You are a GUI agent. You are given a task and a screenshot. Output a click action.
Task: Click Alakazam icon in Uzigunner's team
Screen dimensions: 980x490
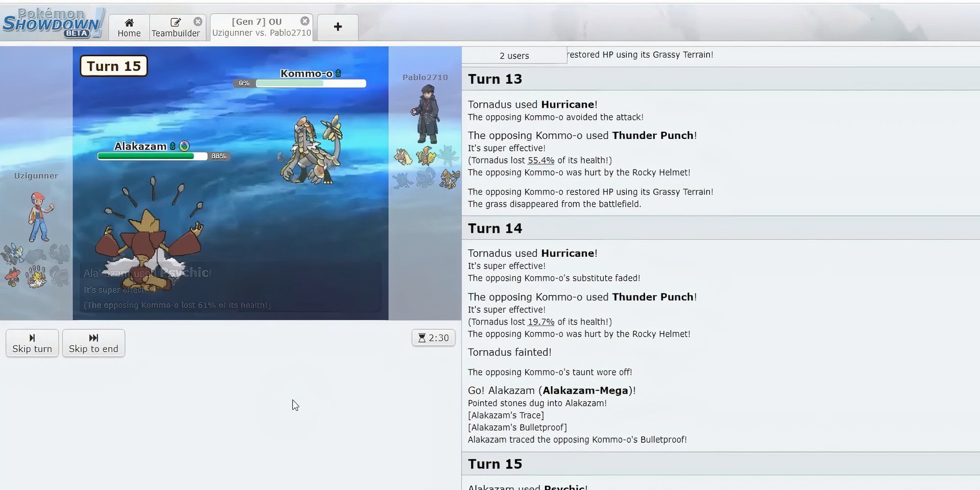tap(37, 276)
